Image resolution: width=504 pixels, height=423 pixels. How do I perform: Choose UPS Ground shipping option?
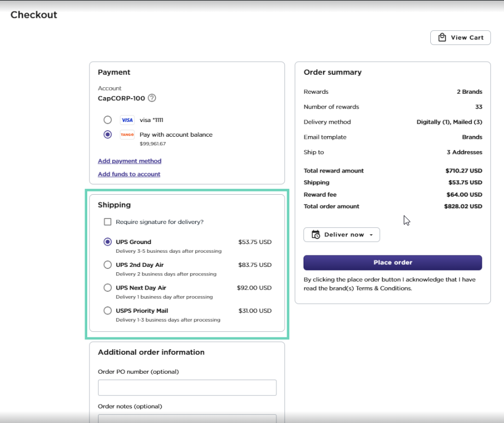point(108,242)
